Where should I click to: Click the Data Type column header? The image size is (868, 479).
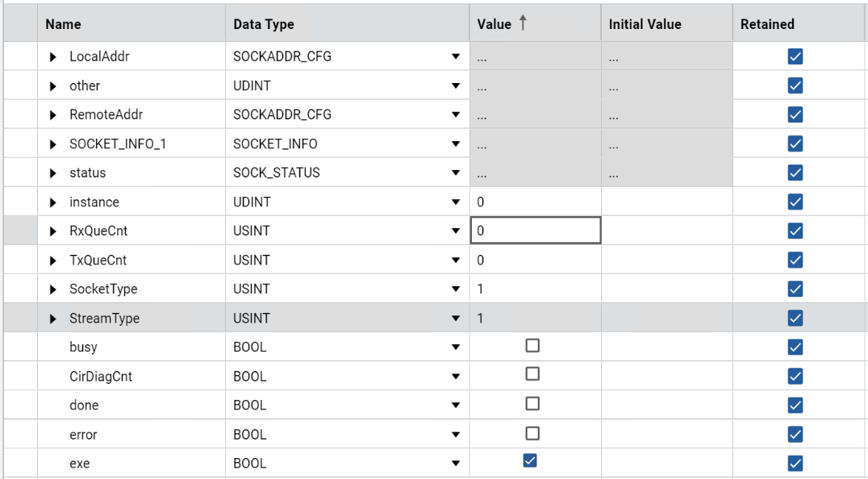tap(263, 24)
